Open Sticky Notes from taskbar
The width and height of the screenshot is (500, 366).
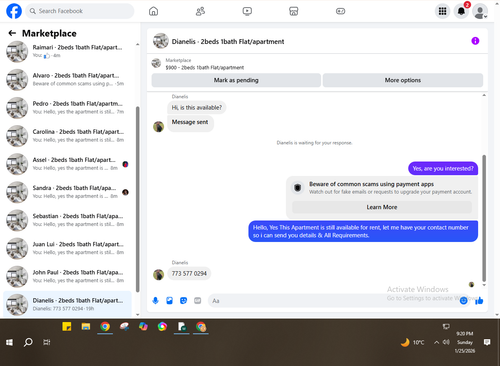67,327
